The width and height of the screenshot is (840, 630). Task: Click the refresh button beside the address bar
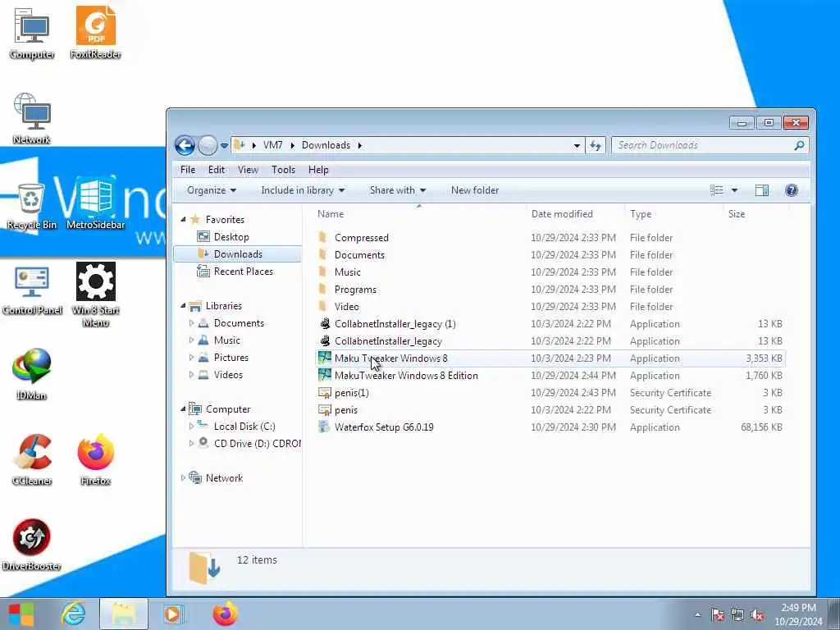(x=596, y=145)
